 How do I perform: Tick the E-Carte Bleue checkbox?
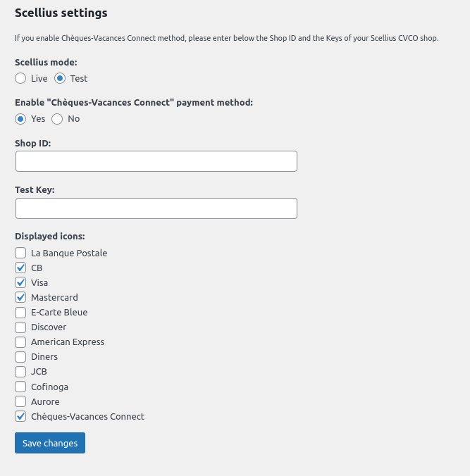point(20,312)
